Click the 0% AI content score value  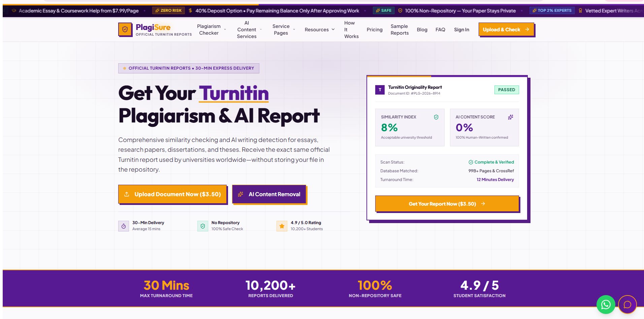coord(464,128)
